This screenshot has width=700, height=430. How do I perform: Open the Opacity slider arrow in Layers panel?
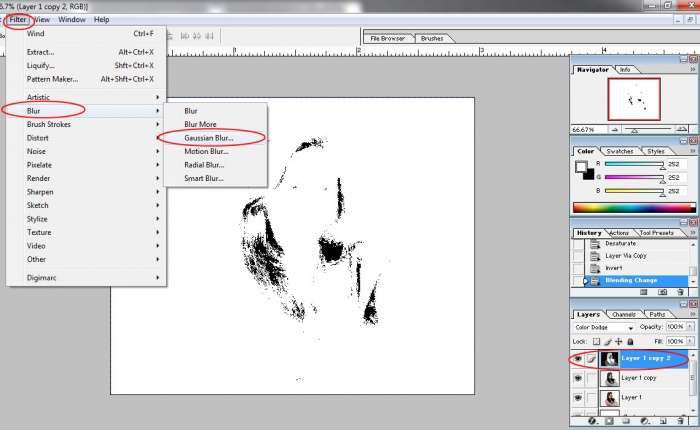(690, 327)
